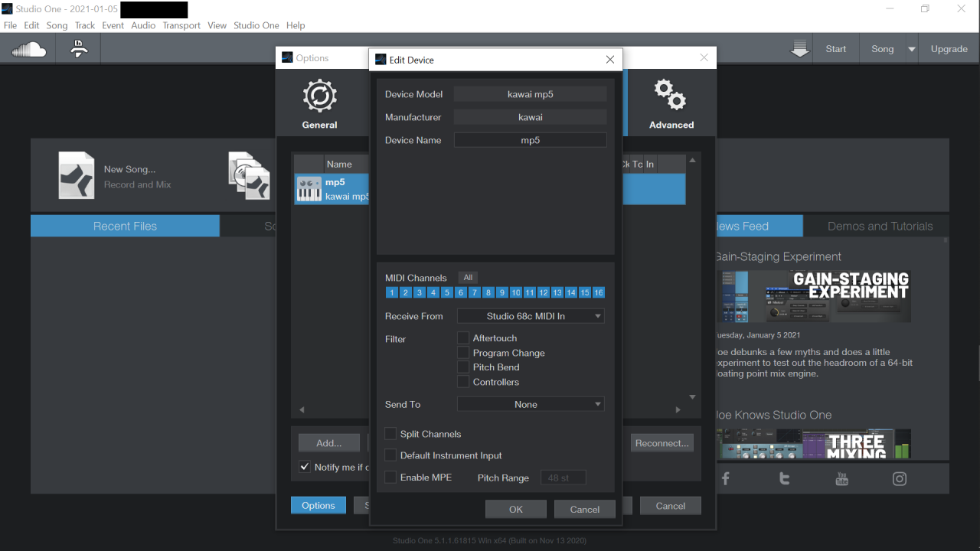Expand the Song dropdown arrow in toolbar
Image resolution: width=980 pixels, height=551 pixels.
pos(911,49)
